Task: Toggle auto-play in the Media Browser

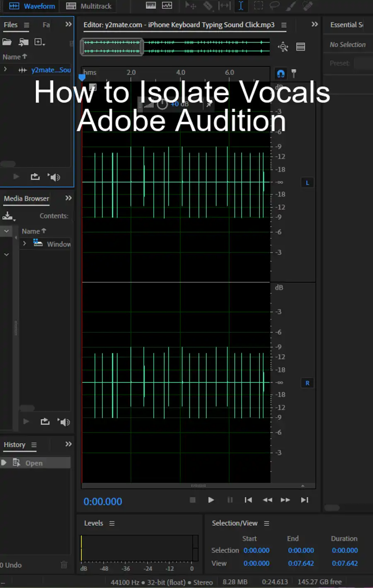Action: click(x=64, y=422)
